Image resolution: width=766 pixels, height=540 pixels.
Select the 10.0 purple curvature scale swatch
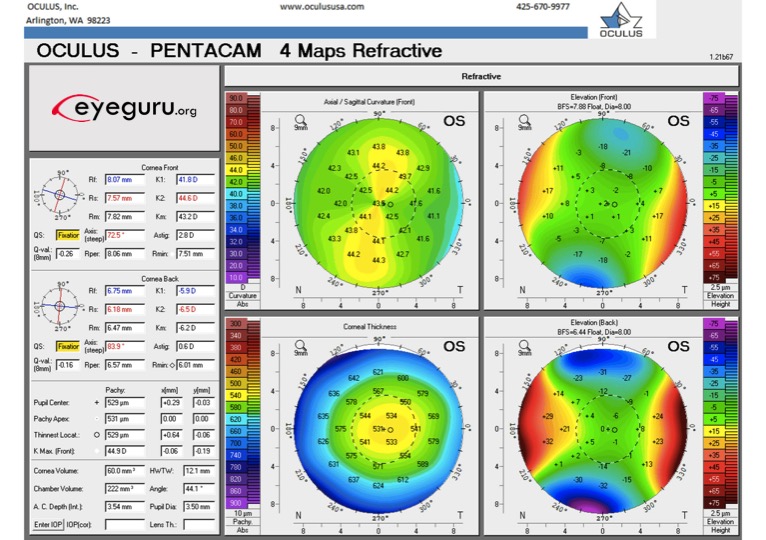235,278
